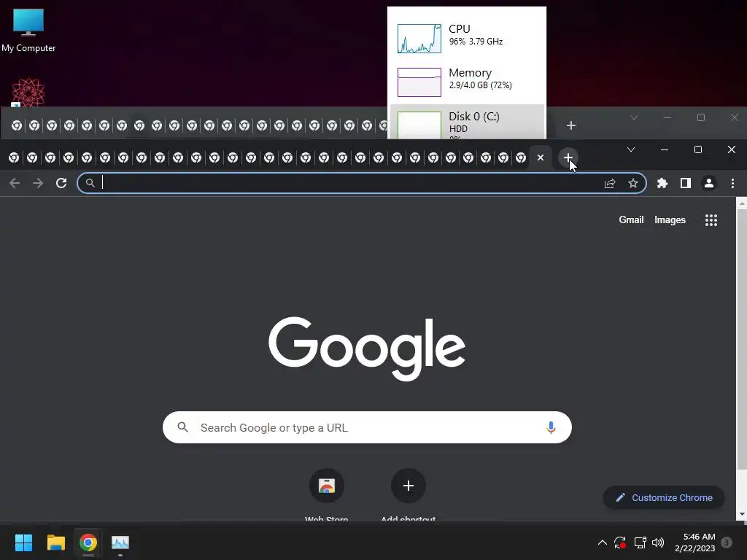Share this page icon in address bar
Image resolution: width=747 pixels, height=560 pixels.
tap(610, 183)
